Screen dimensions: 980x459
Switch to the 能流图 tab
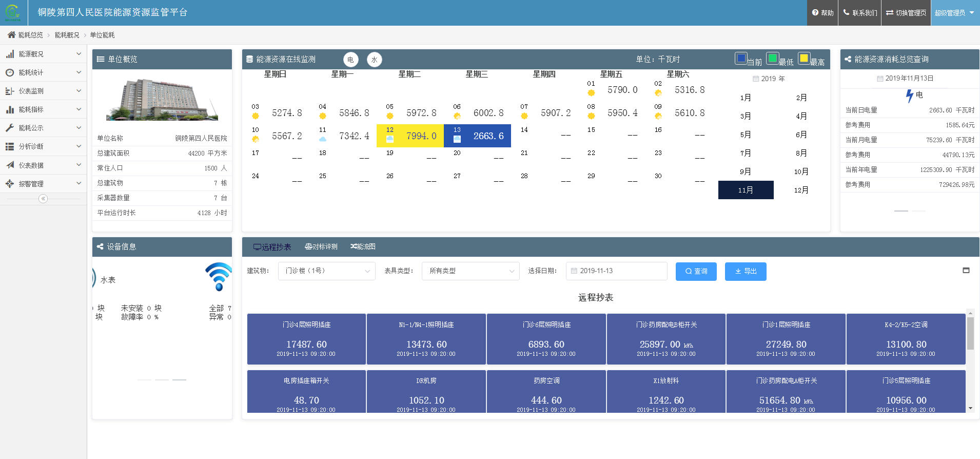point(363,247)
